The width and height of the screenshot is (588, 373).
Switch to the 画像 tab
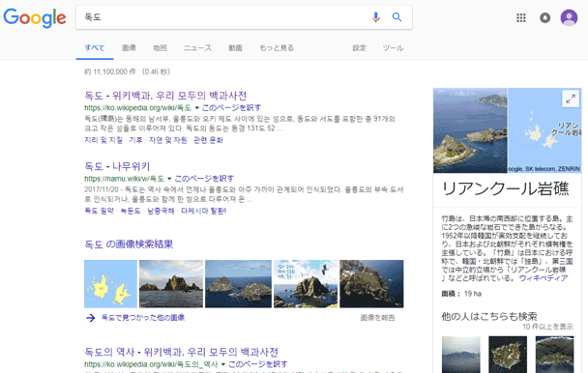point(129,48)
